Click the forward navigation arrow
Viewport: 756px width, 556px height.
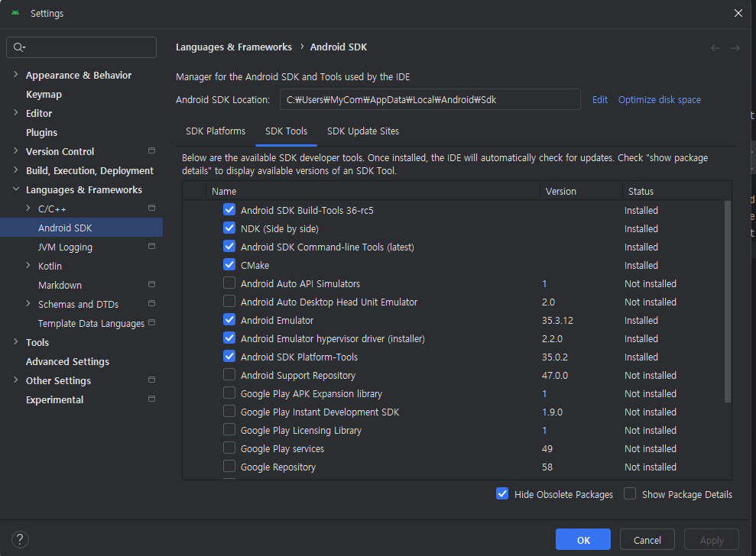coord(735,47)
